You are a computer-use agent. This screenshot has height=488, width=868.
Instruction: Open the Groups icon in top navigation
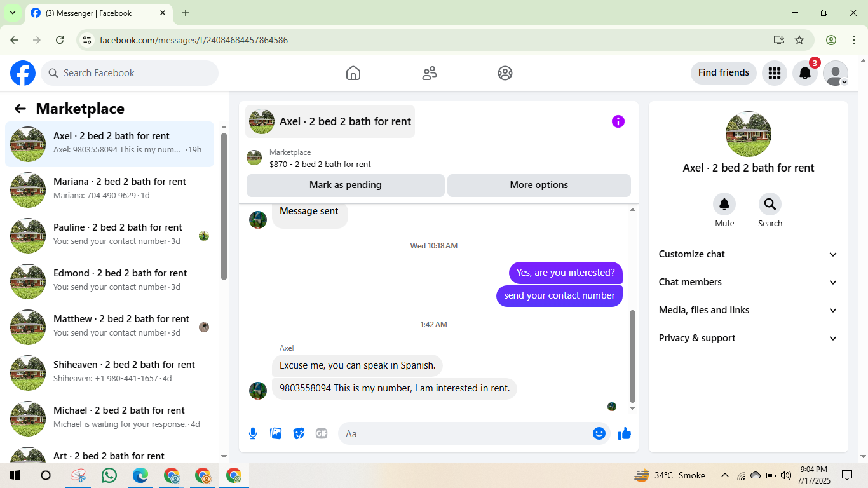coord(505,73)
